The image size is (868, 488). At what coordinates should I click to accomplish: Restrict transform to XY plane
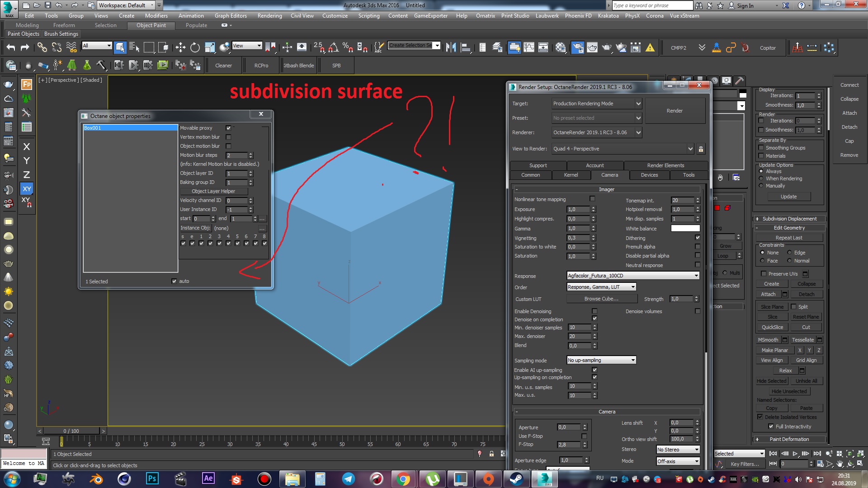pos(27,189)
